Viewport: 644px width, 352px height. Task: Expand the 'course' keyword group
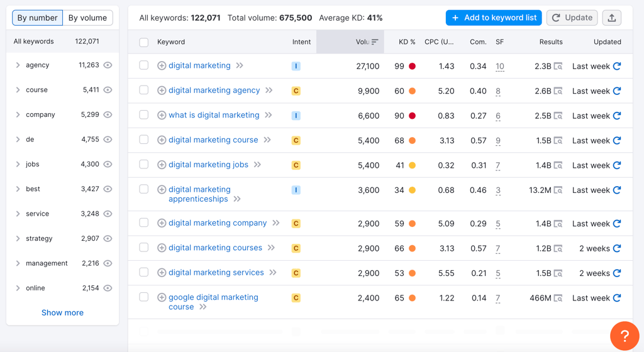tap(18, 90)
